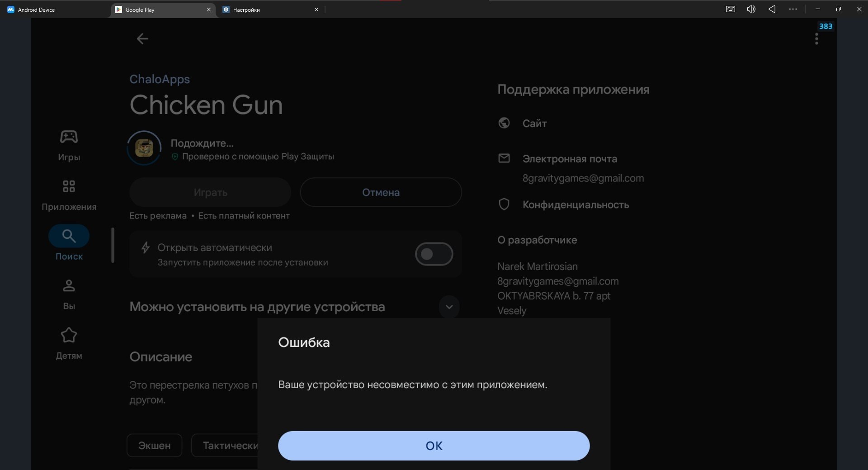This screenshot has height=470, width=868.
Task: Click the triangular back icon in title bar
Action: pyautogui.click(x=772, y=9)
